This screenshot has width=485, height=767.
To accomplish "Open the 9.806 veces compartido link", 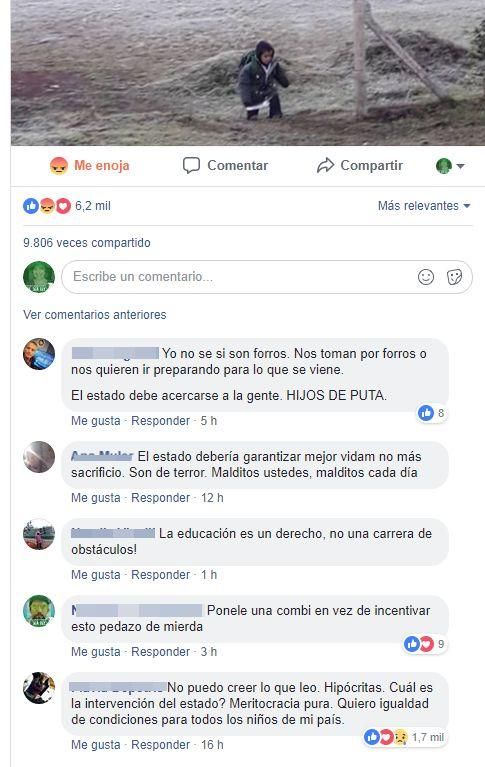I will click(87, 243).
